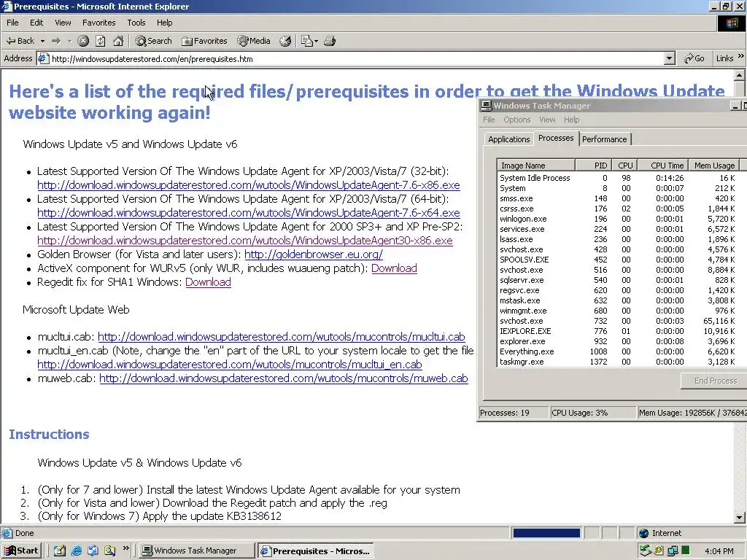Click the Address bar URL field
The image size is (747, 560).
(x=350, y=58)
